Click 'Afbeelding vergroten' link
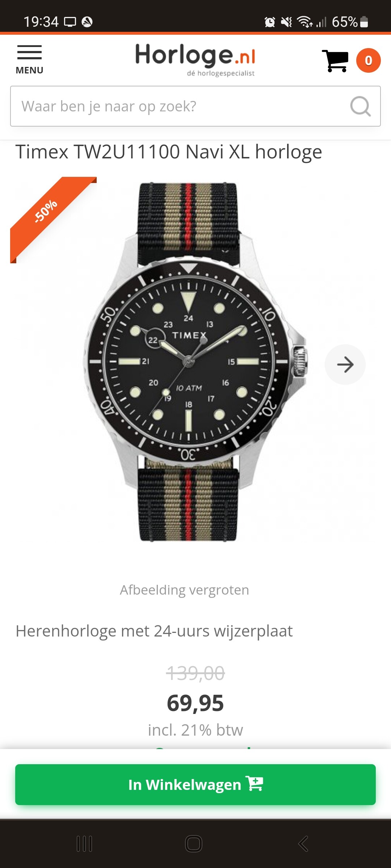Screen dimensions: 391x868 click(185, 590)
